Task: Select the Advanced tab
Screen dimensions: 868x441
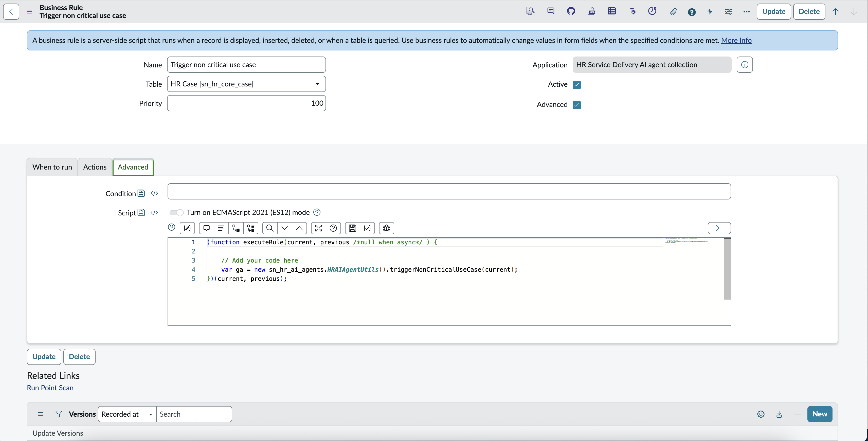Action: point(133,167)
